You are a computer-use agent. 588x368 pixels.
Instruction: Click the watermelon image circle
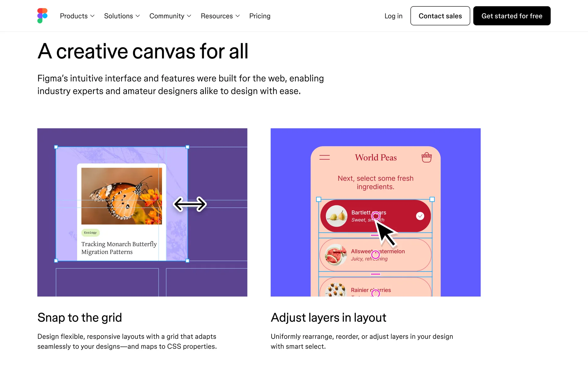pyautogui.click(x=336, y=255)
